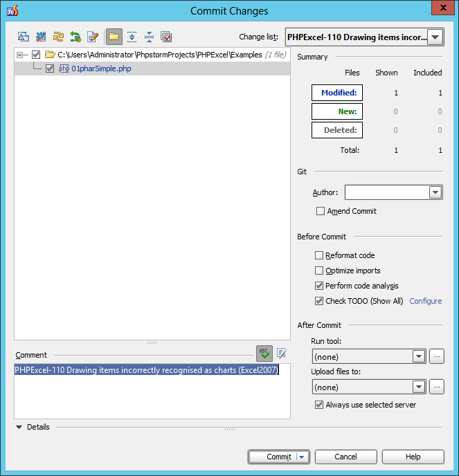Click the Commit button
Image resolution: width=459 pixels, height=476 pixels.
tap(279, 457)
